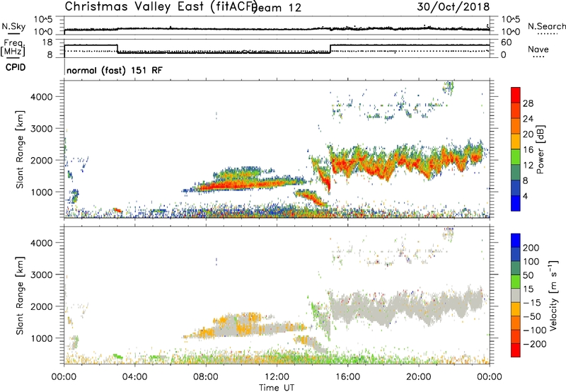
Task: Click the 'Power [dB]' color bar label
Action: coord(540,149)
